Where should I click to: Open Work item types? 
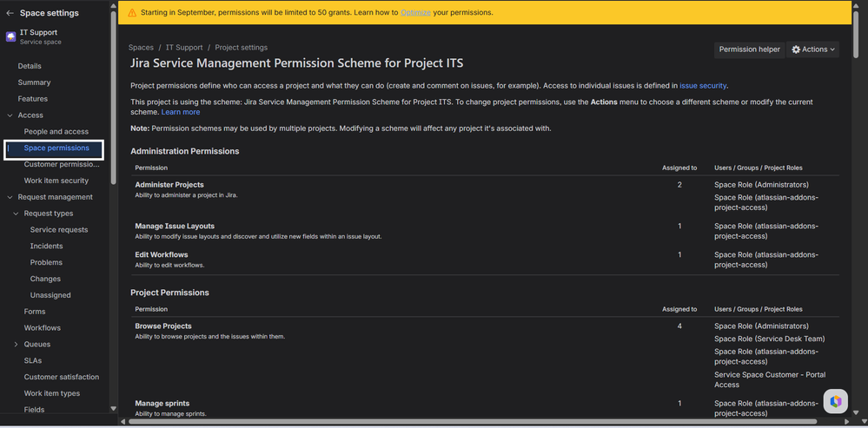52,393
